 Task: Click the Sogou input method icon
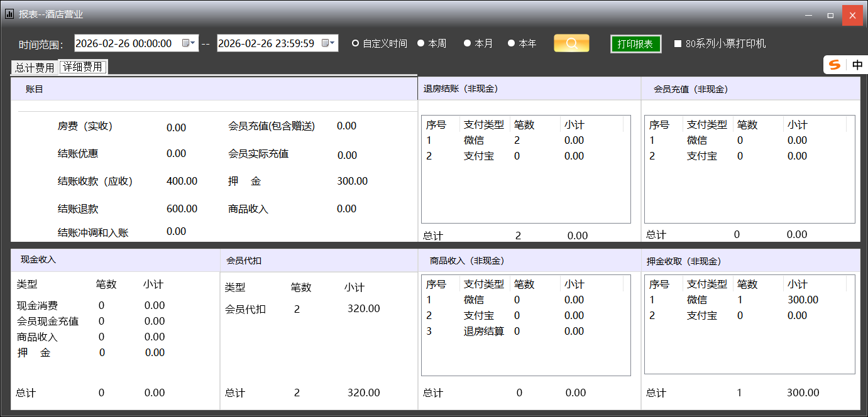tap(835, 65)
